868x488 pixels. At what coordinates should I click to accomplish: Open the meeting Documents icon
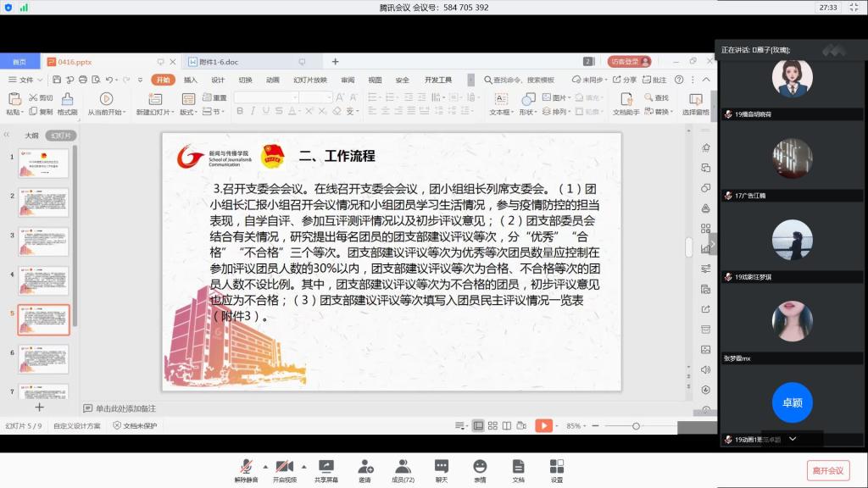[518, 468]
